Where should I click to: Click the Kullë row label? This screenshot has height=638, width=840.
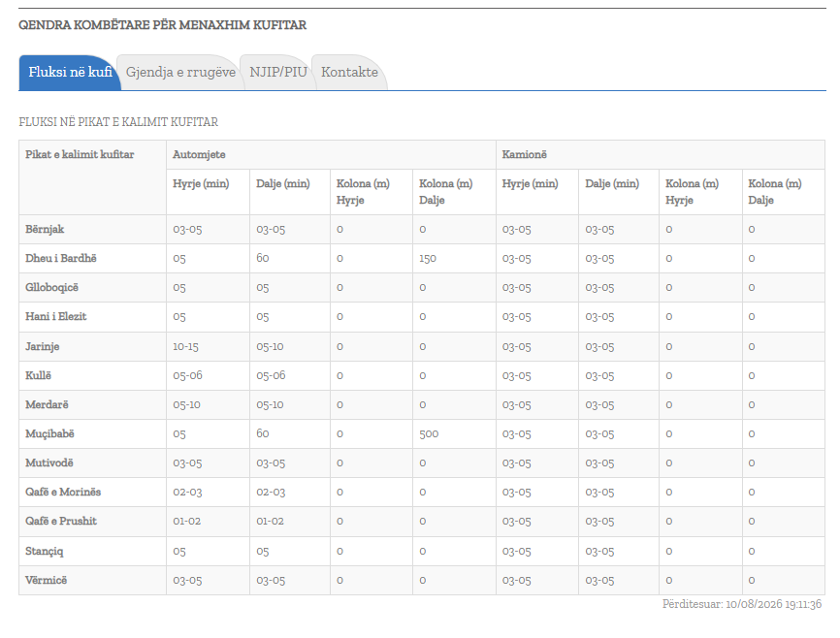[38, 375]
